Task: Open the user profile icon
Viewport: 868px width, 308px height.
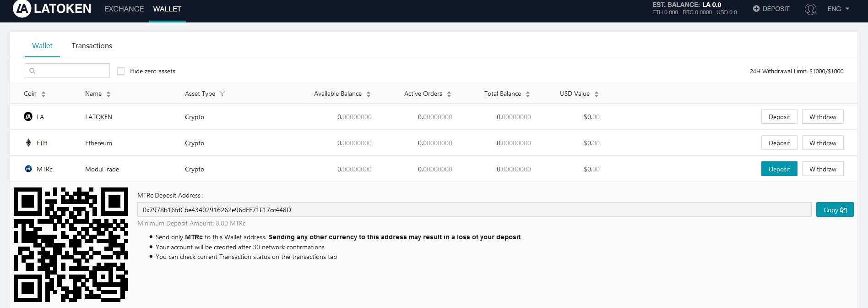Action: (x=810, y=9)
